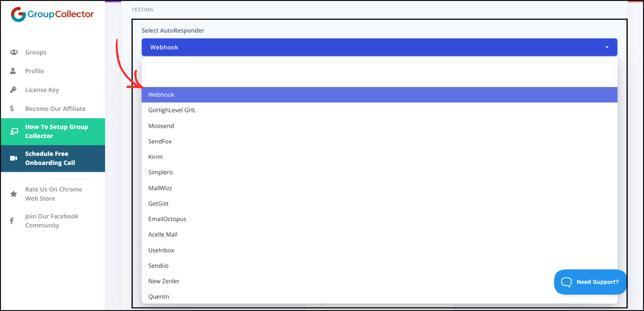Viewport: 644px width, 311px height.
Task: Select Sendiio option
Action: (x=379, y=265)
